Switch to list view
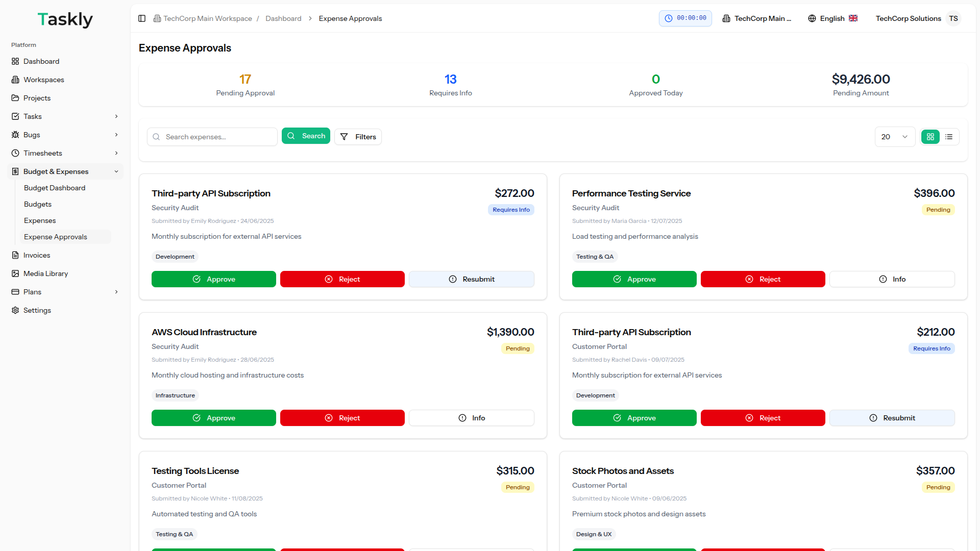The width and height of the screenshot is (980, 551). [949, 137]
